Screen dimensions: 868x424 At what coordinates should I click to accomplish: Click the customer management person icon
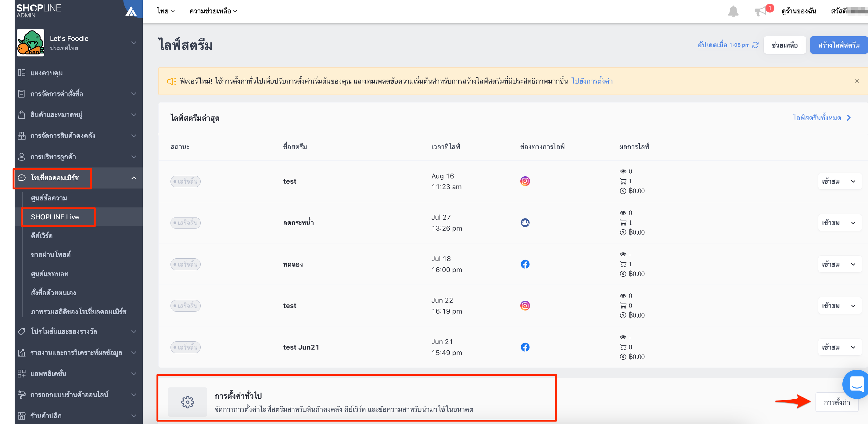[x=22, y=157]
